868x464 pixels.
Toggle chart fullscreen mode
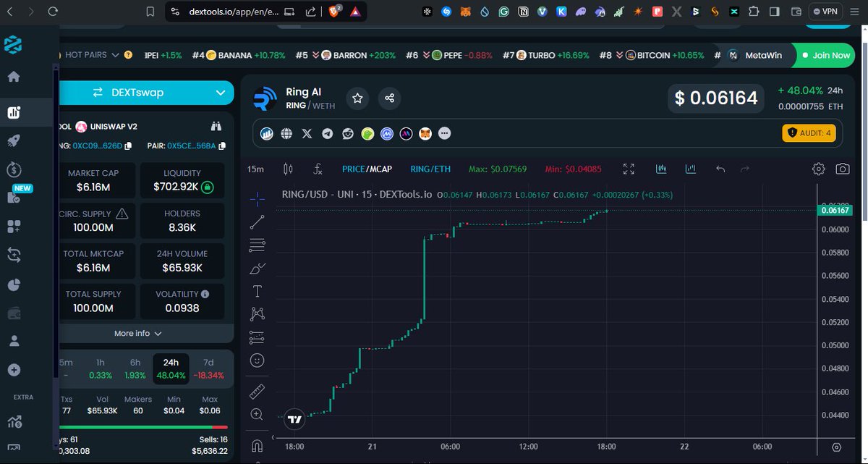click(x=629, y=169)
